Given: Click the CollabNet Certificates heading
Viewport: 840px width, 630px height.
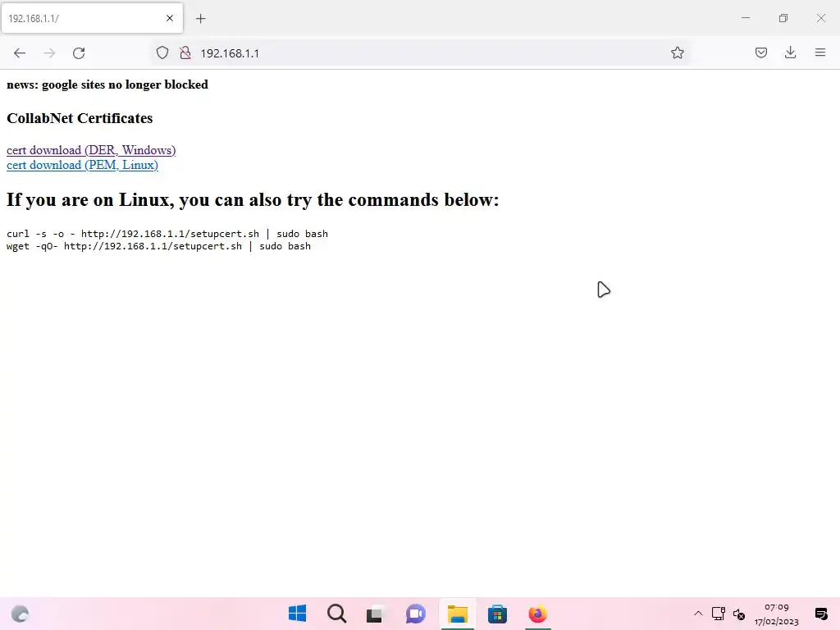Looking at the screenshot, I should (x=80, y=118).
